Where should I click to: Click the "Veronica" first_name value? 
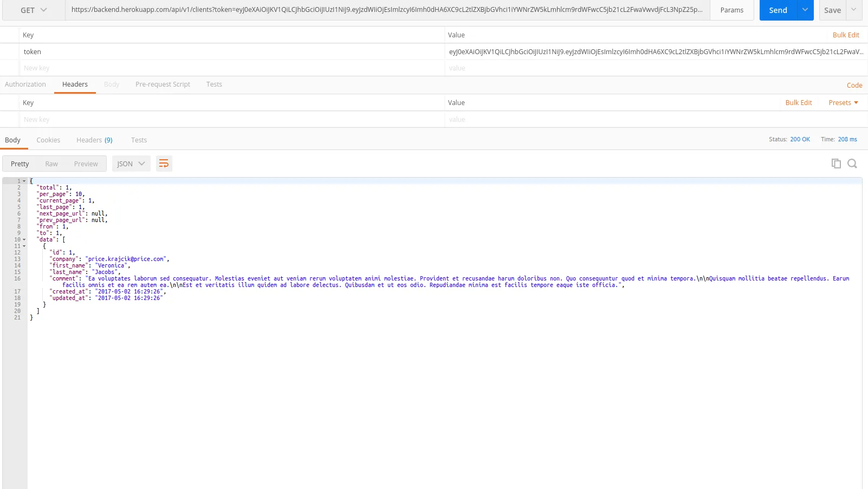click(x=111, y=265)
